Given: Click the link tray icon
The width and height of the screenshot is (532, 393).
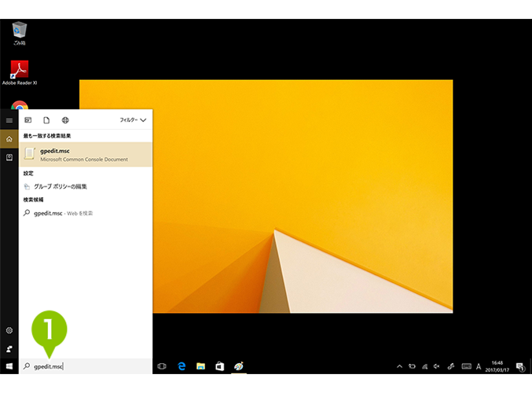Looking at the screenshot, I should (x=451, y=366).
